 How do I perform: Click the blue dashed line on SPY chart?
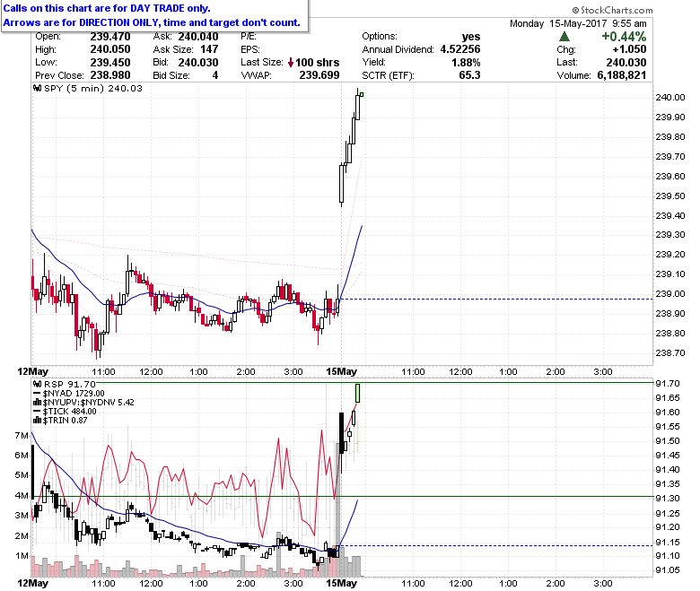point(495,300)
